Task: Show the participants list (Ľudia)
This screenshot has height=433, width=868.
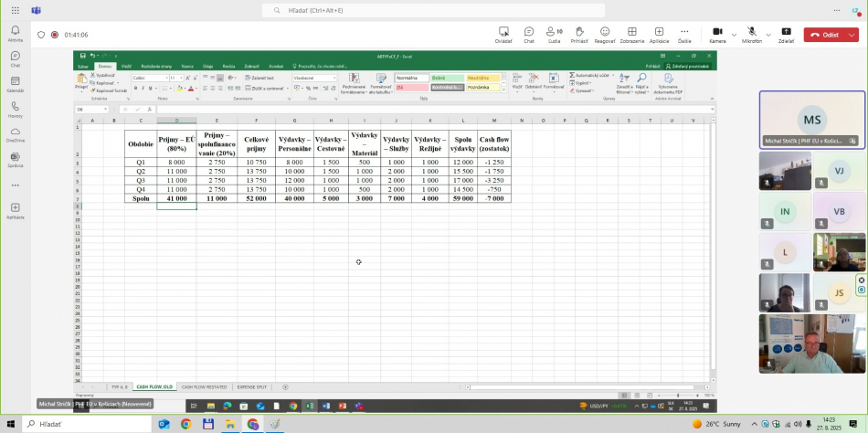Action: (x=554, y=34)
